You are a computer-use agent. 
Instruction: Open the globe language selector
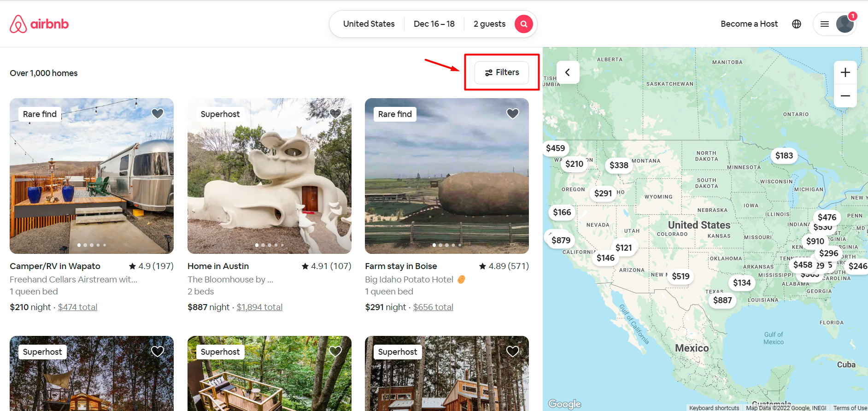pos(797,24)
